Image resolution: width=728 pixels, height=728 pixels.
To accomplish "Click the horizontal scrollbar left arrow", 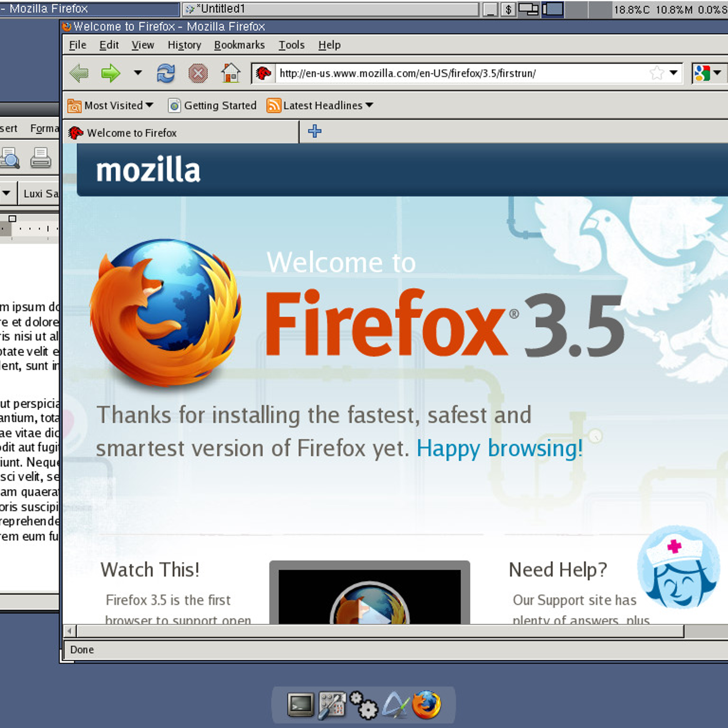I will pos(70,631).
